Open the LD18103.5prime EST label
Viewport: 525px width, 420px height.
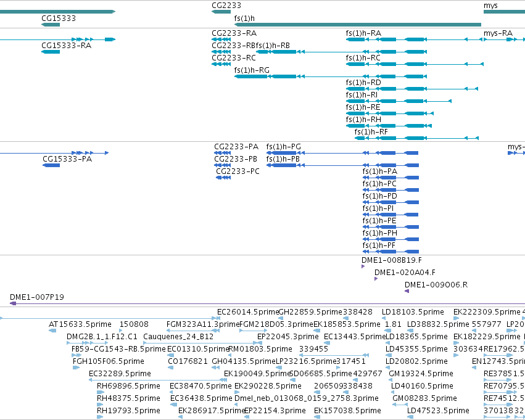pos(413,312)
